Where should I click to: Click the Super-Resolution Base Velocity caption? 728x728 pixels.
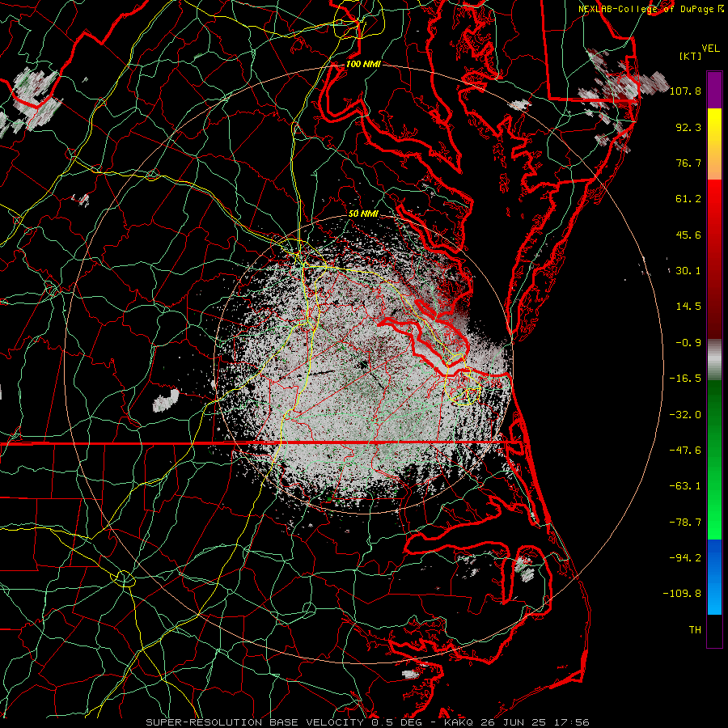coord(367,722)
